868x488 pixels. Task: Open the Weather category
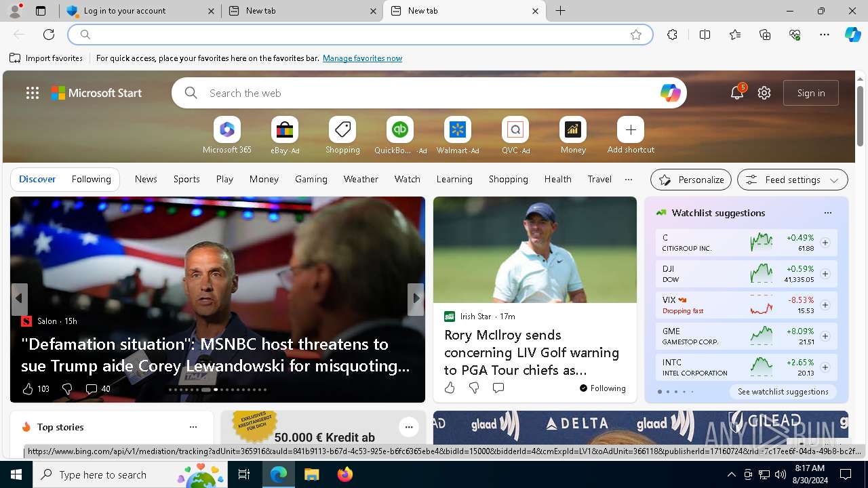pos(361,179)
